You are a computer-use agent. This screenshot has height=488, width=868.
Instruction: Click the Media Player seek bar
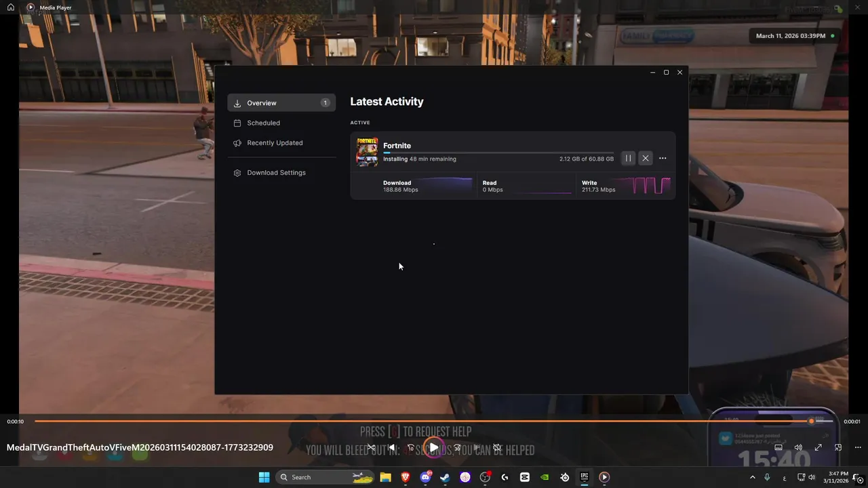coord(434,422)
